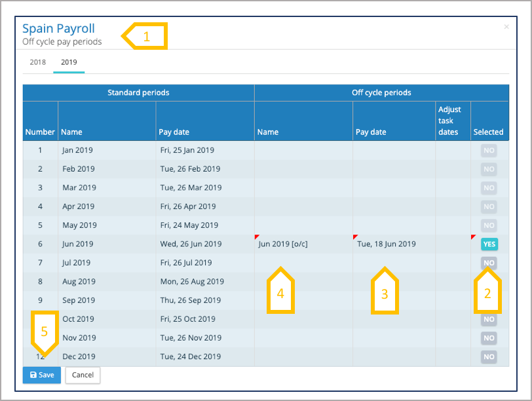Toggle Selected switch for Oct 2019
This screenshot has width=532, height=401.
489,320
